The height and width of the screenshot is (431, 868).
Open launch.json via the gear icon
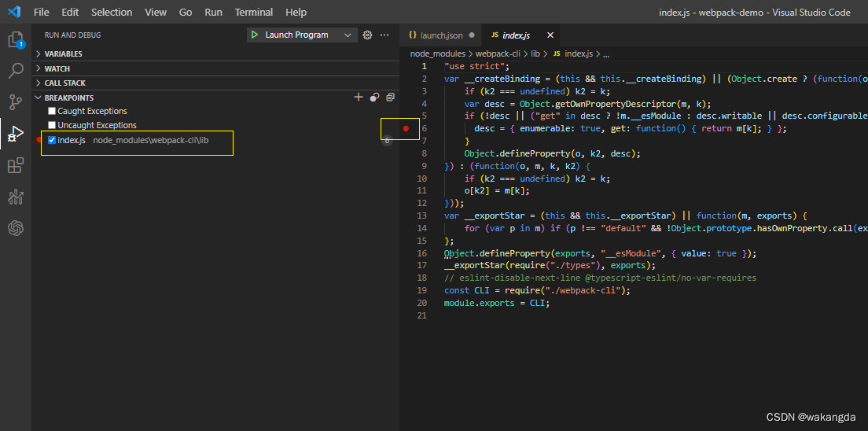click(x=366, y=35)
